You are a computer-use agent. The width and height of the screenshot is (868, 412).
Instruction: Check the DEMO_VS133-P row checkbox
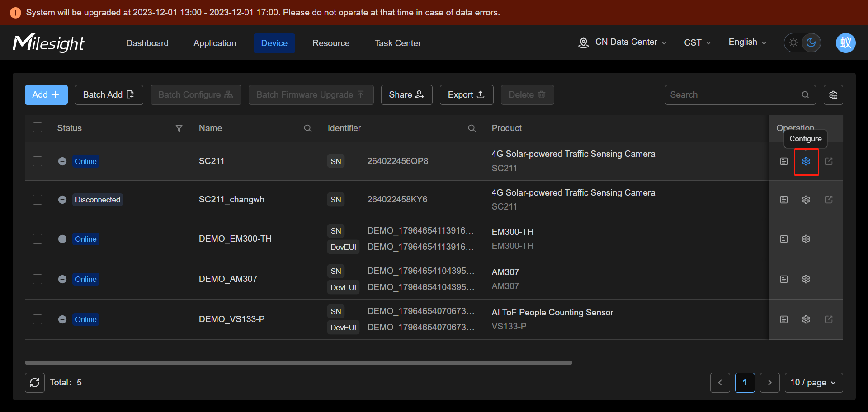click(x=38, y=319)
